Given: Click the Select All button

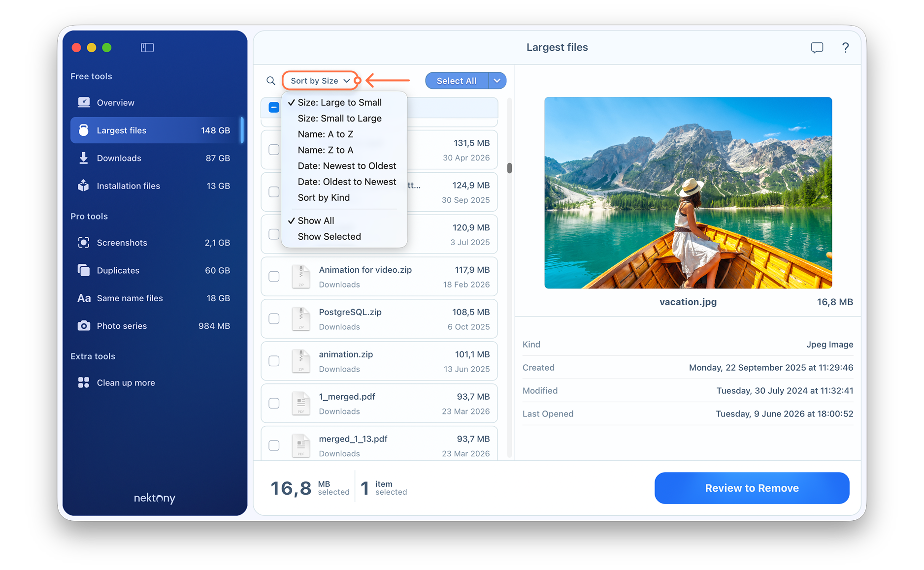Looking at the screenshot, I should point(457,81).
